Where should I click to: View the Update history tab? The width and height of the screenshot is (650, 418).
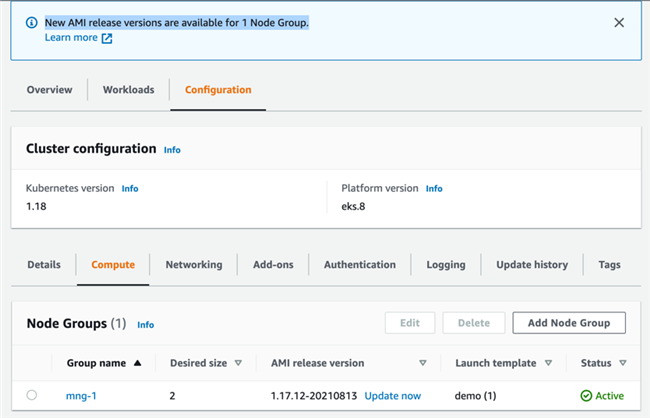[x=532, y=265]
